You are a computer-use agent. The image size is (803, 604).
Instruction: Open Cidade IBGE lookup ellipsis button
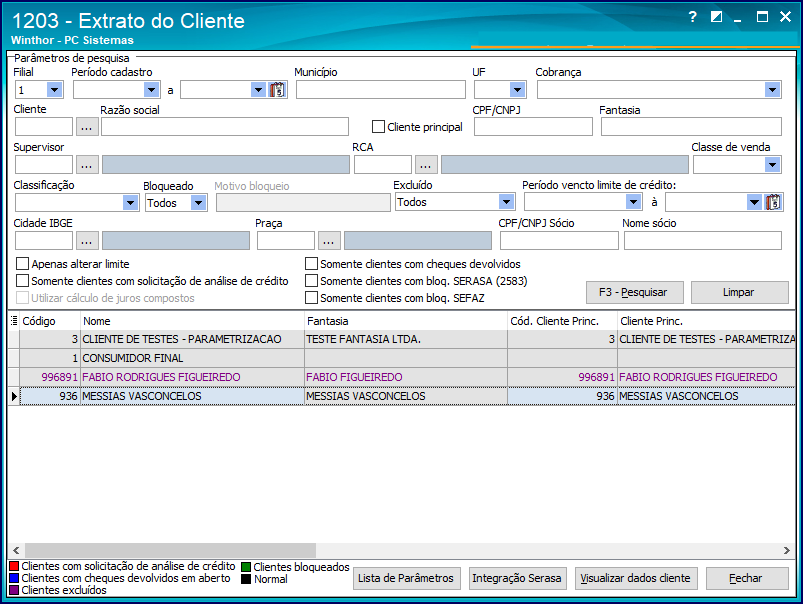tap(87, 241)
